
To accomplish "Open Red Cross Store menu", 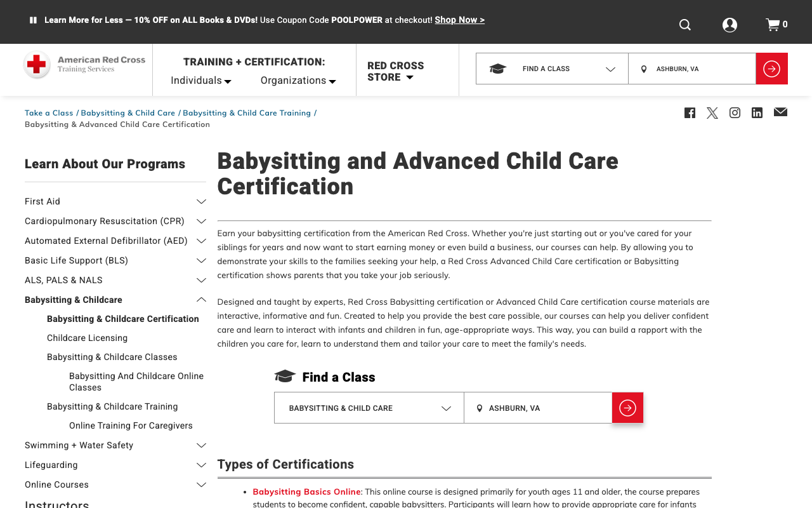I will pyautogui.click(x=395, y=71).
